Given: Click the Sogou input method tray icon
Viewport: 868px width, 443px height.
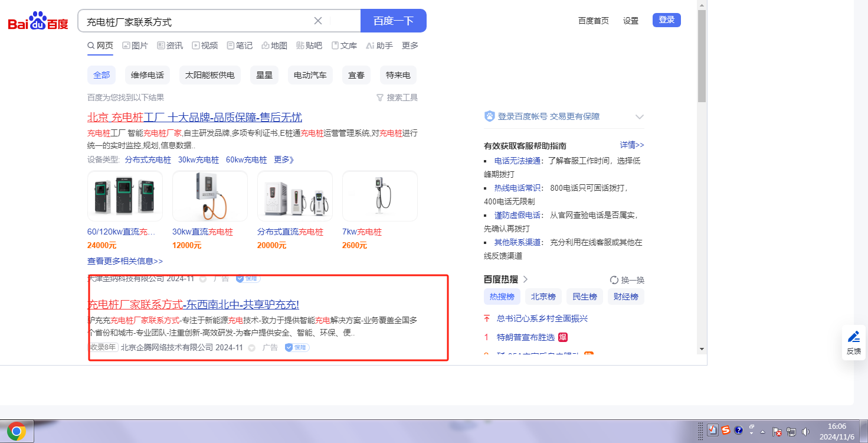Looking at the screenshot, I should coord(725,431).
